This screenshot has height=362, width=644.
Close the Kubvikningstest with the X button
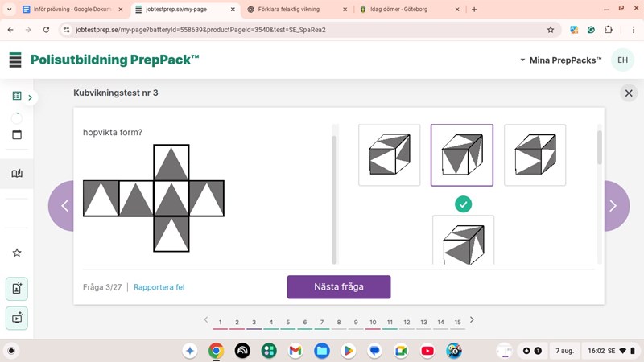[x=629, y=93]
